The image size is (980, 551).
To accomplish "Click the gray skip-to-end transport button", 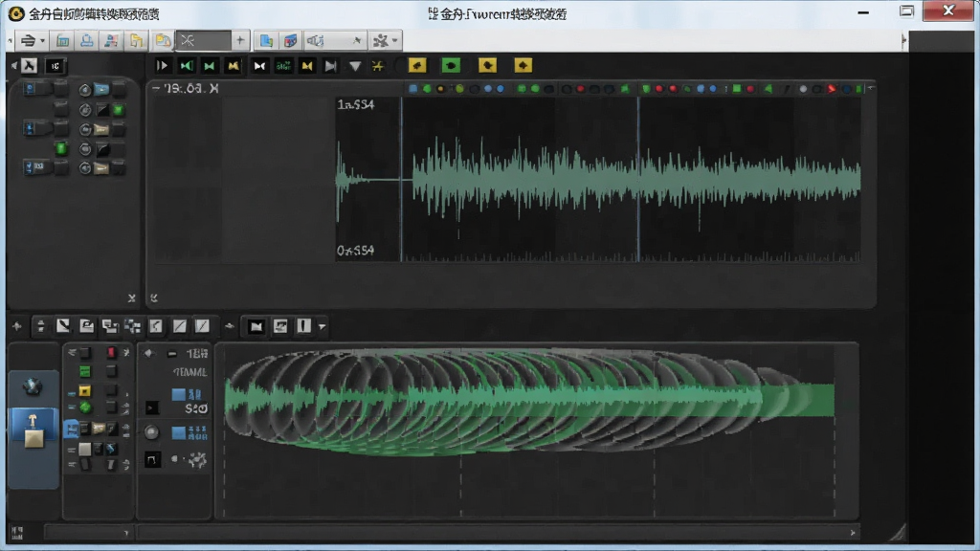I will click(330, 66).
